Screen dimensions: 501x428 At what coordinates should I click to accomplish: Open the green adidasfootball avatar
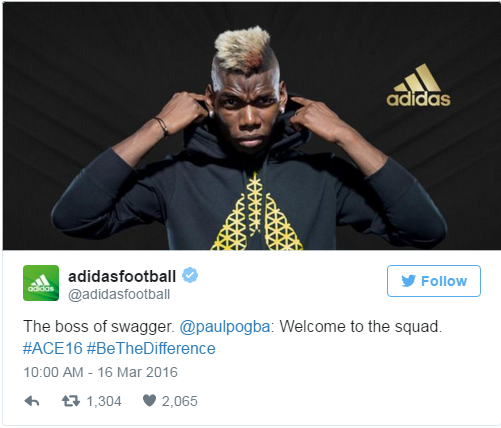pyautogui.click(x=41, y=283)
